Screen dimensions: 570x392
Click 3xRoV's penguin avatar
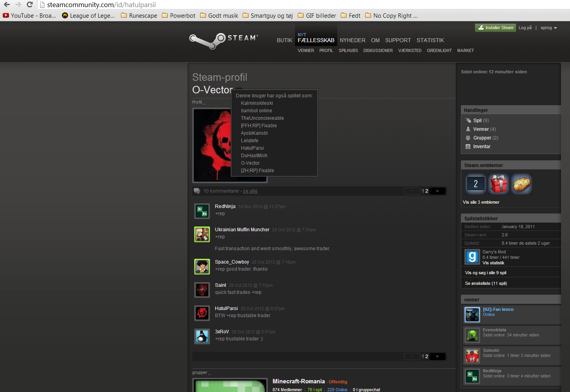click(202, 336)
